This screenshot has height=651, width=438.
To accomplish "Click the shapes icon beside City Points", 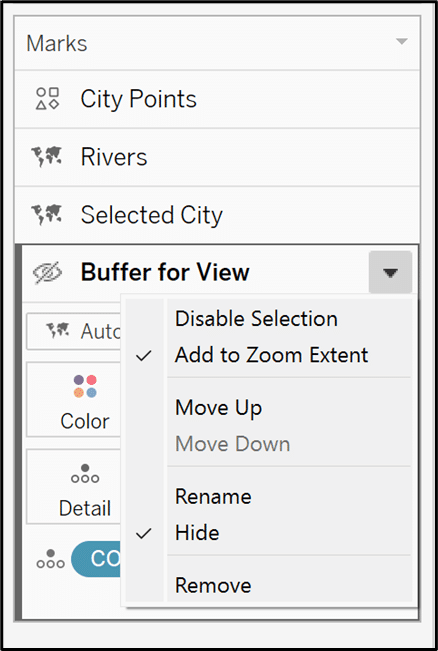I will point(47,99).
